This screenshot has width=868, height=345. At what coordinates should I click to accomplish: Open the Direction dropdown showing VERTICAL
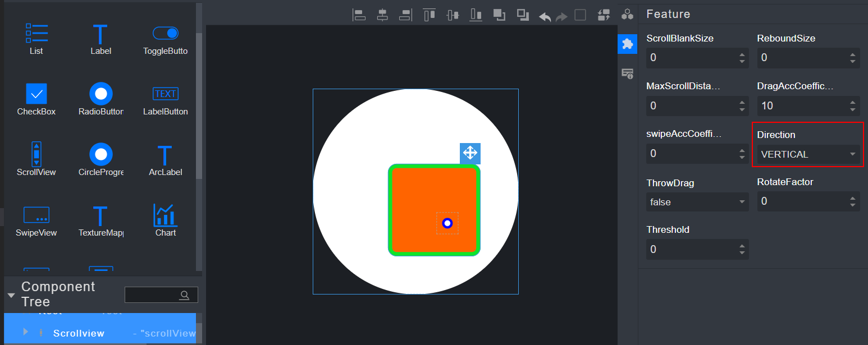pyautogui.click(x=807, y=154)
